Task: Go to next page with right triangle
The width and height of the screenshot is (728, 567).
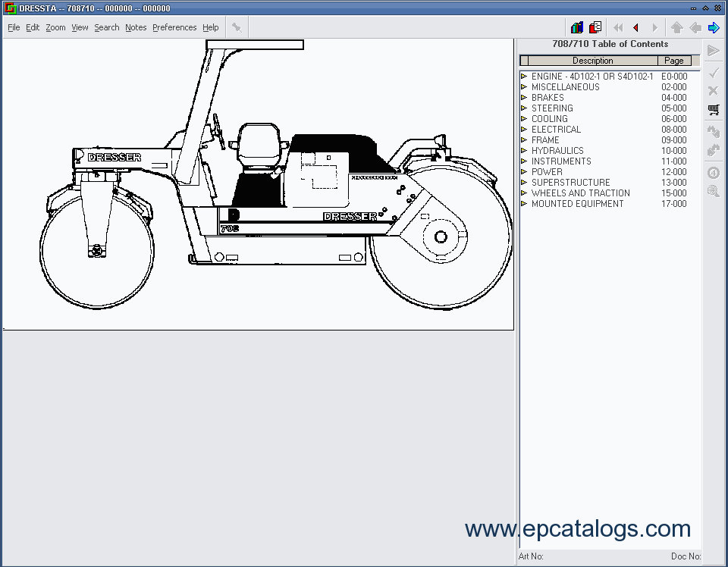Action: coord(654,28)
